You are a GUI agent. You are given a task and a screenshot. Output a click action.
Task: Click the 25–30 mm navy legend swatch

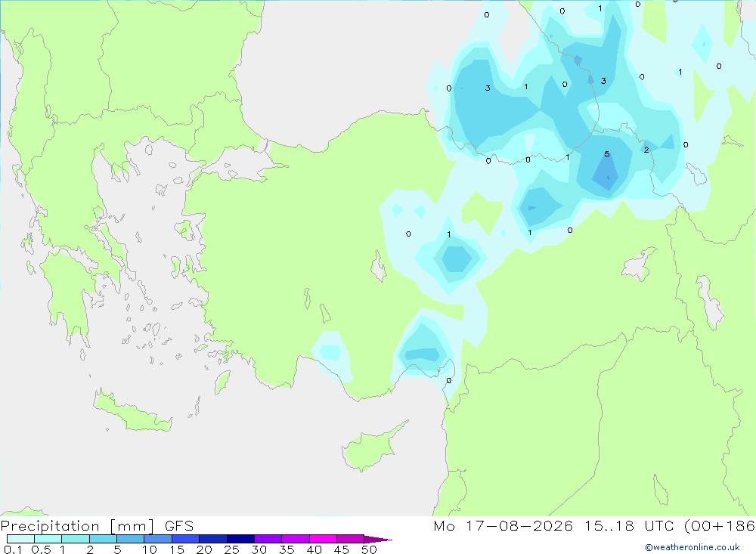[240, 539]
